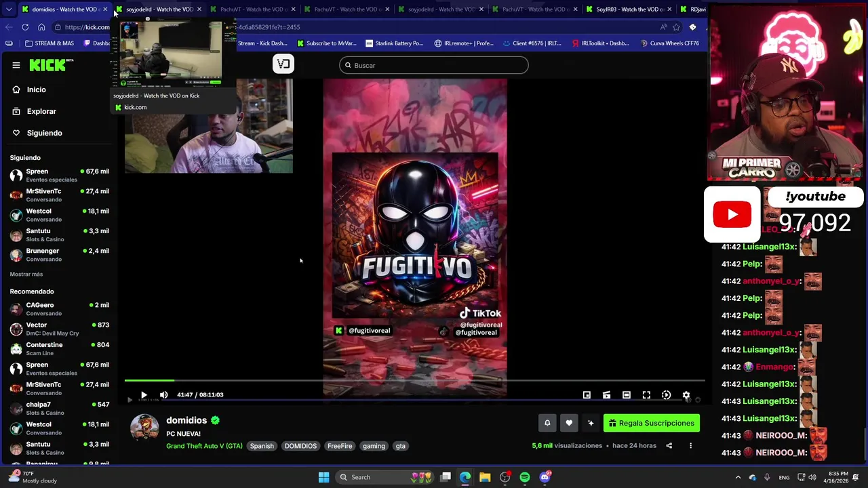Open chaipa7 recommended channel
The image size is (868, 488).
pyautogui.click(x=60, y=408)
